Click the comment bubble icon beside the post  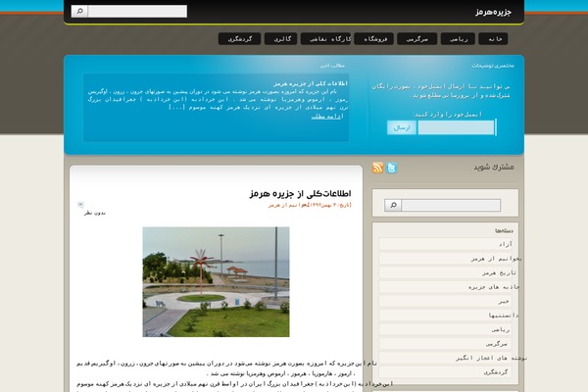click(80, 205)
